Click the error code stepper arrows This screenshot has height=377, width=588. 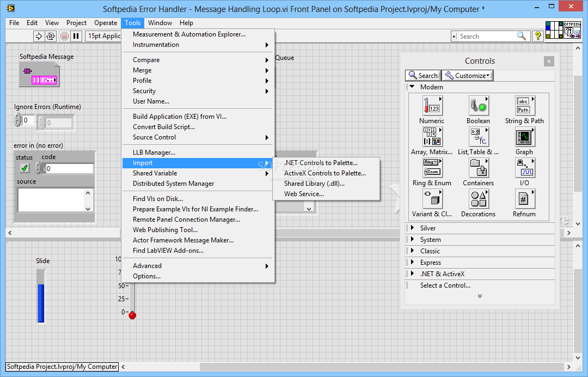pyautogui.click(x=38, y=168)
